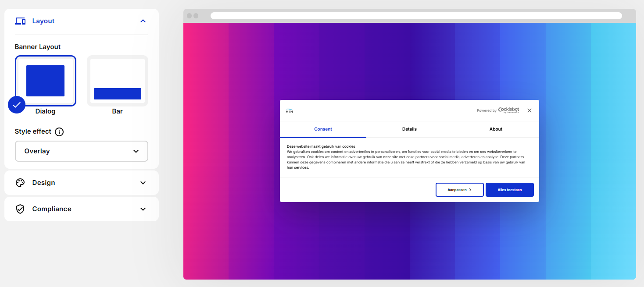Switch to the Details tab
The height and width of the screenshot is (287, 644).
[409, 129]
